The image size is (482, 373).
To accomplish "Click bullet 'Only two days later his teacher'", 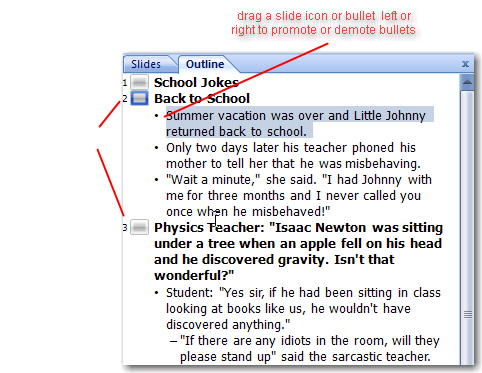I will (293, 156).
